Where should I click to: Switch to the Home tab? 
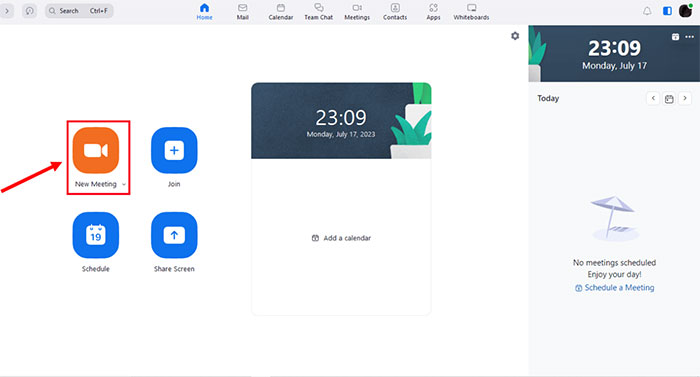(x=204, y=12)
